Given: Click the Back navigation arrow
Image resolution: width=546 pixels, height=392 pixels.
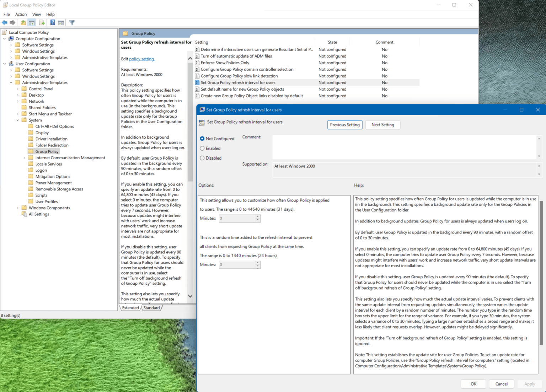Looking at the screenshot, I should tap(5, 22).
